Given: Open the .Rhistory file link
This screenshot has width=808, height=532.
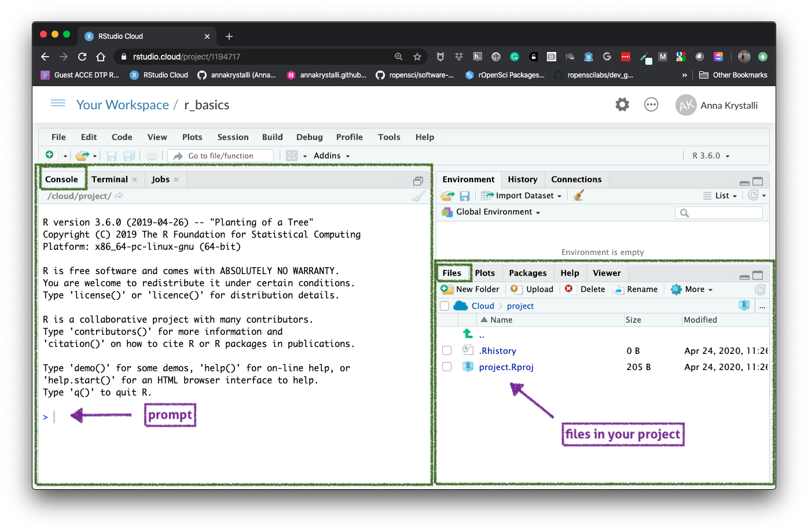Looking at the screenshot, I should tap(497, 350).
